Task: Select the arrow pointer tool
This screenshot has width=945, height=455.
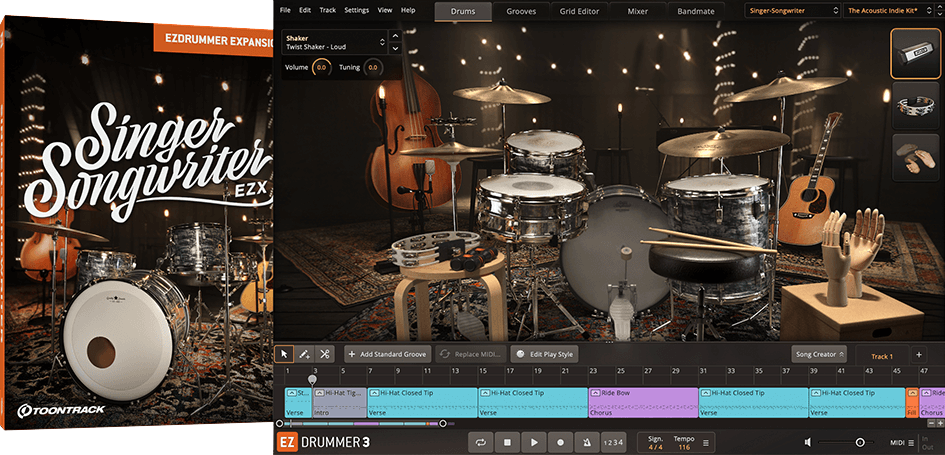Action: [x=284, y=354]
